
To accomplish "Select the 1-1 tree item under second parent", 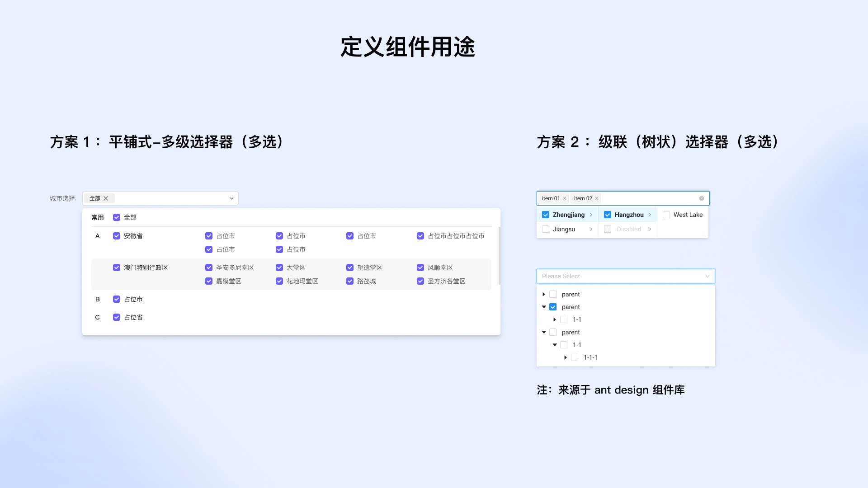I will [576, 319].
